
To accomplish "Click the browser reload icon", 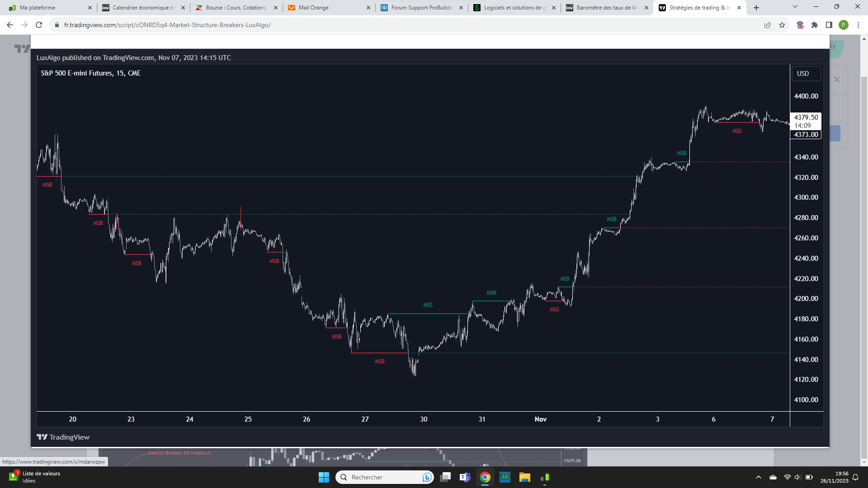I will click(x=39, y=25).
